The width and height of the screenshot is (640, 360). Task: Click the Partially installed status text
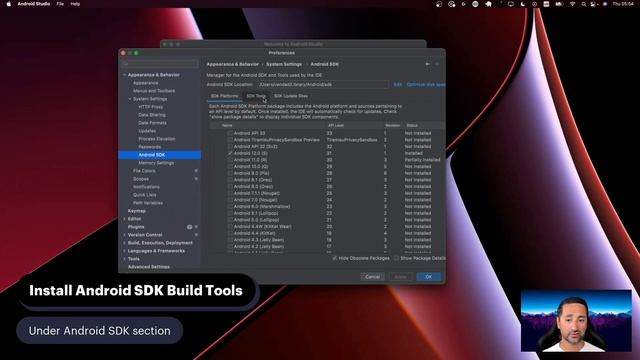[x=422, y=160]
